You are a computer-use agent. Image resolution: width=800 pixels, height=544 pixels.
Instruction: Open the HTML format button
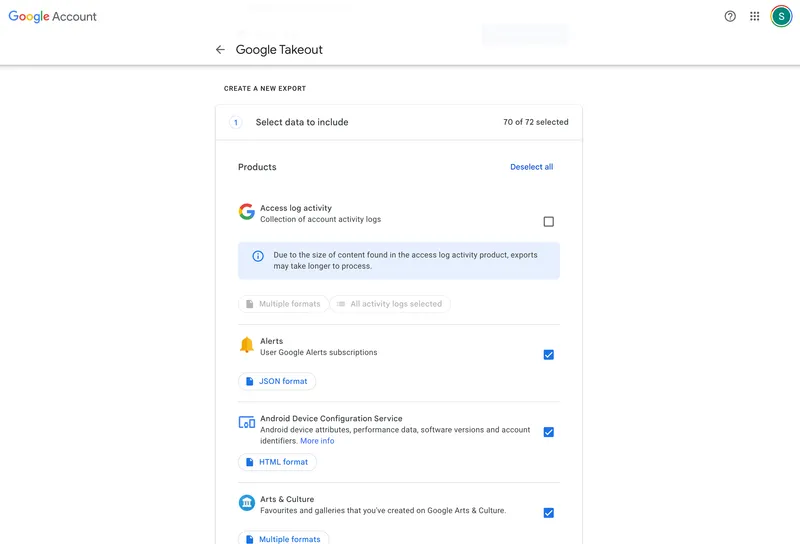click(278, 462)
